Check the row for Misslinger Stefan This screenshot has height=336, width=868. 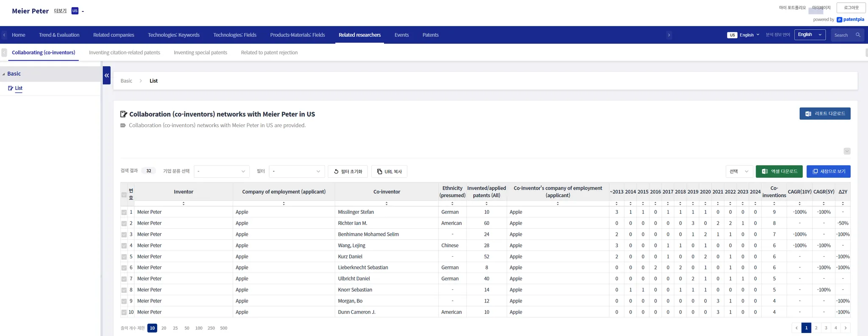(124, 212)
